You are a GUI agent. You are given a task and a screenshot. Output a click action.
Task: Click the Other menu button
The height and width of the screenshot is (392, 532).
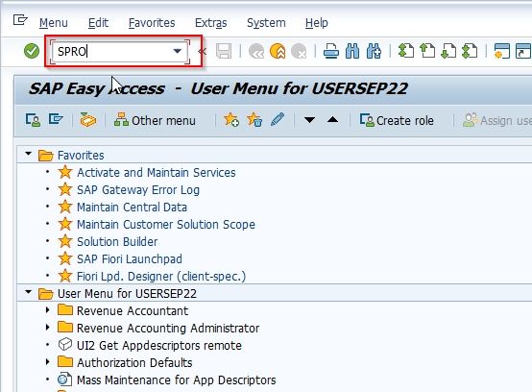[x=155, y=120]
